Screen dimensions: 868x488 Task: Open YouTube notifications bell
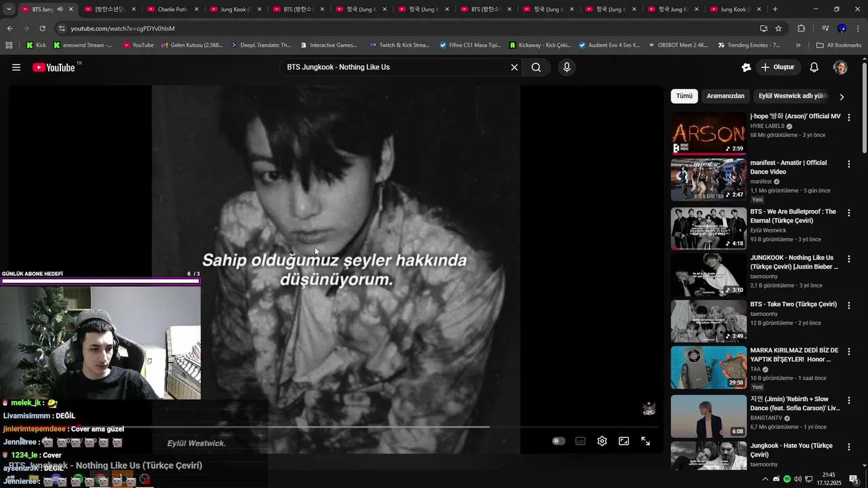pyautogui.click(x=814, y=67)
